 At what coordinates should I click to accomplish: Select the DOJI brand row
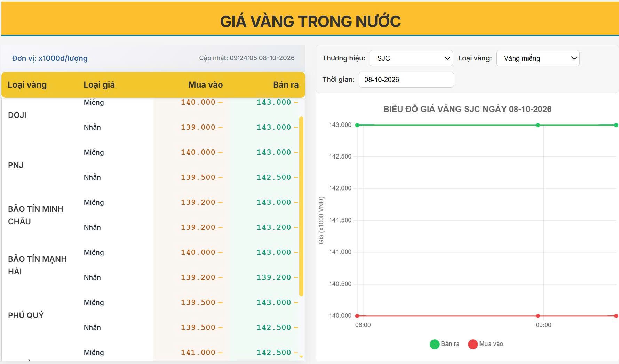click(17, 115)
